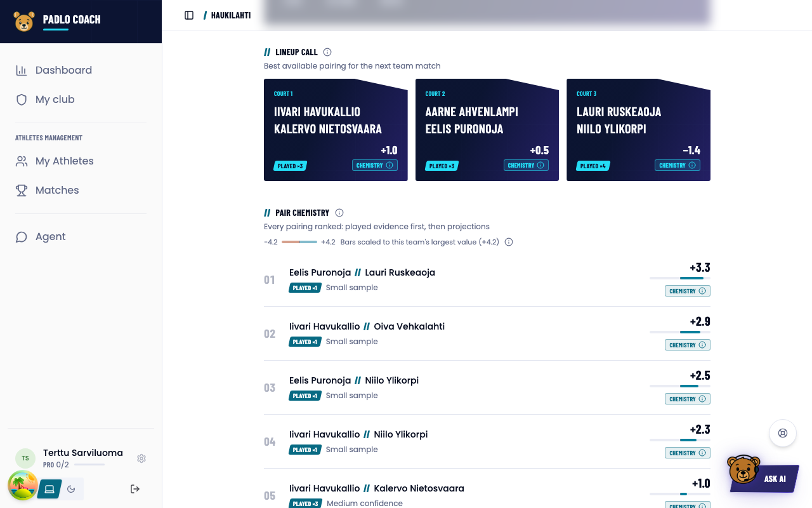This screenshot has width=812, height=508.
Task: Switch to dark mode moon icon
Action: pos(71,489)
